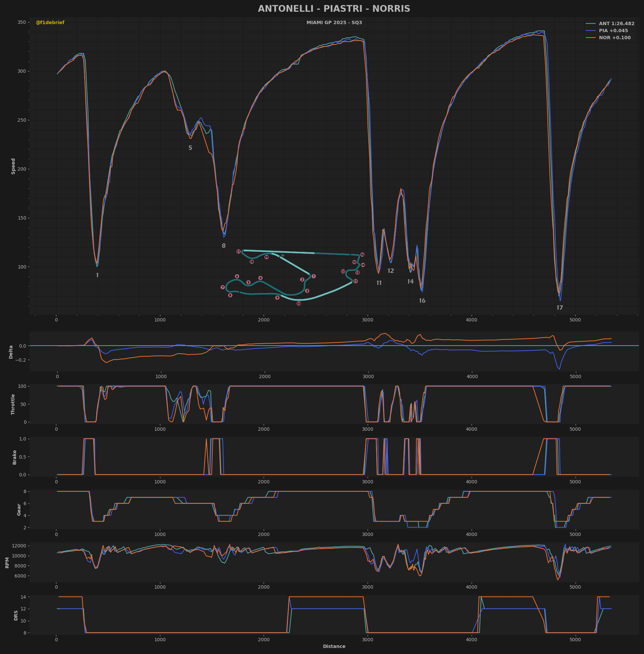Click the MIAMI GP 2025 - SQ3 subtitle

click(334, 23)
